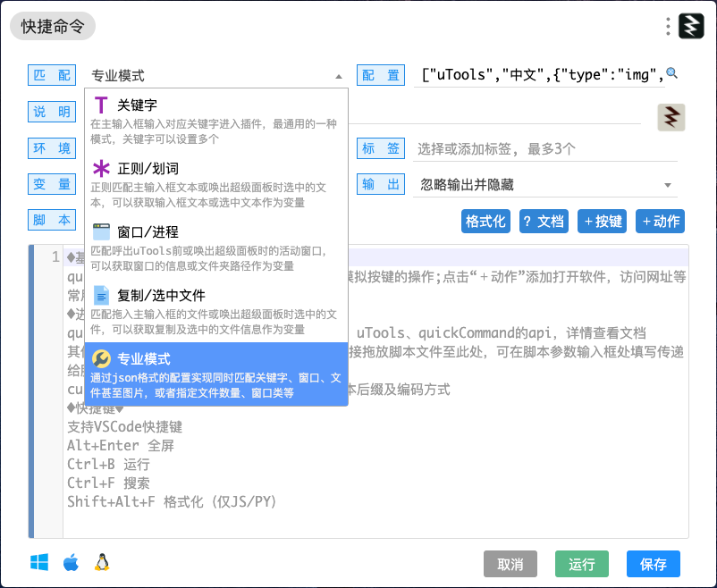Select the highlighted 专业模式 option
The height and width of the screenshot is (588, 717).
point(216,374)
